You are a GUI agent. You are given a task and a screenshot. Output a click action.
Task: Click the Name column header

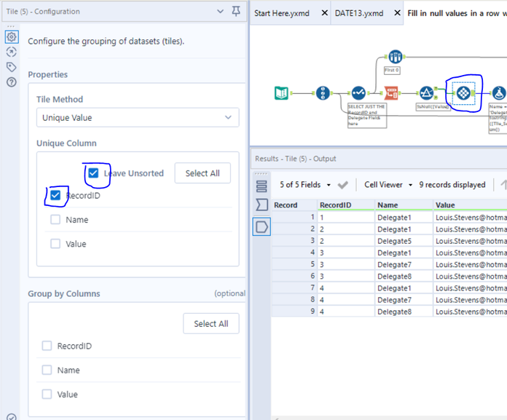[x=404, y=205]
